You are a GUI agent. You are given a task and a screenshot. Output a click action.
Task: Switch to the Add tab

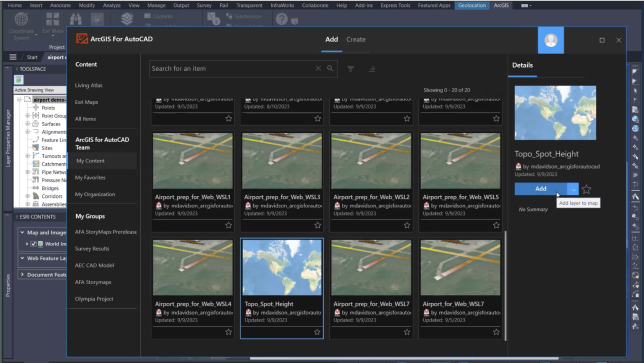click(x=331, y=39)
